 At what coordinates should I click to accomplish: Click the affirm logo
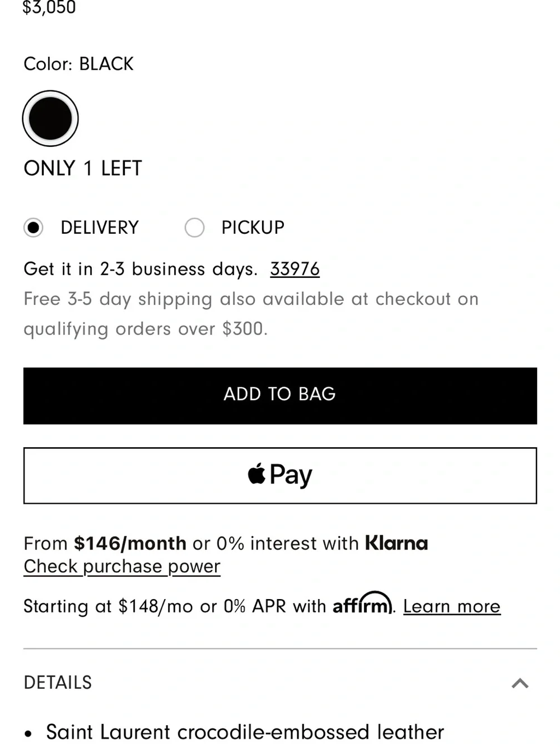click(x=362, y=604)
